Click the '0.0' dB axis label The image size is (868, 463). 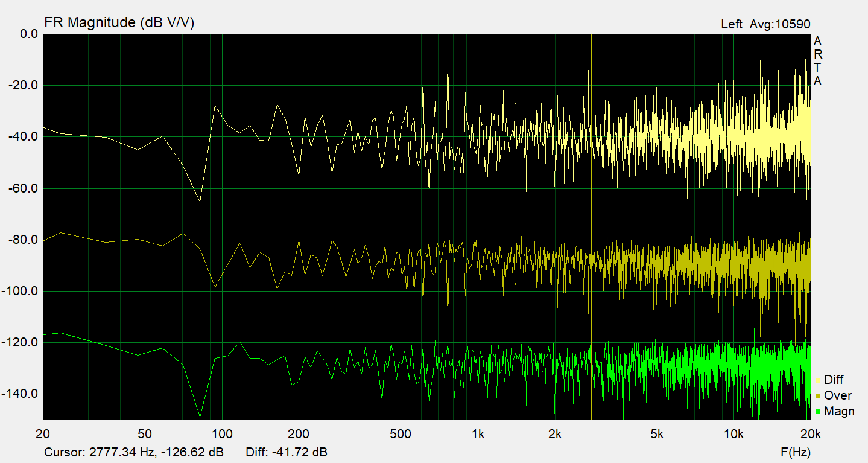click(x=29, y=34)
